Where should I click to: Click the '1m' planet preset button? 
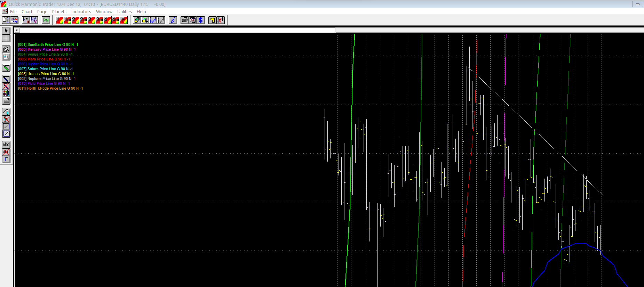point(68,20)
